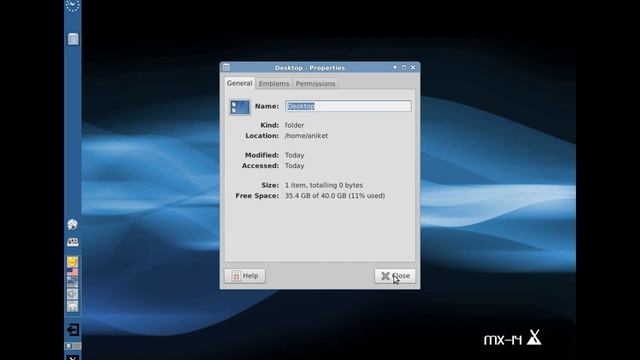This screenshot has height=360, width=640.
Task: Click the "folder" kind value
Action: coord(294,125)
